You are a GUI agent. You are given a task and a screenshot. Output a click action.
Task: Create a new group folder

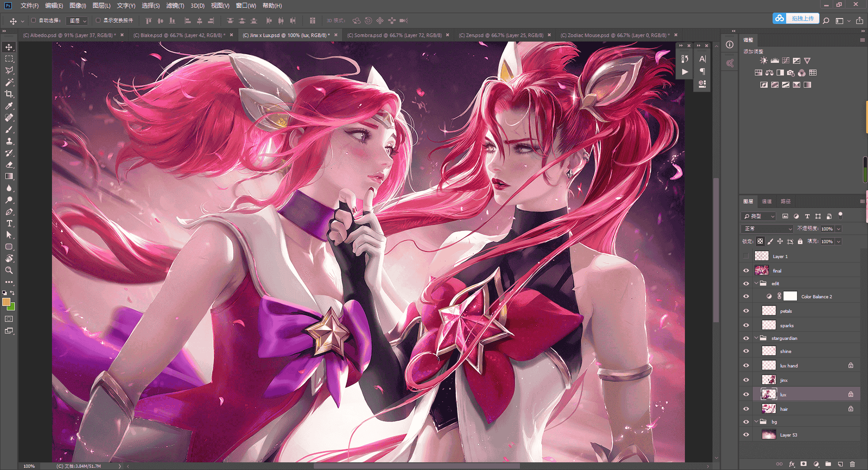pyautogui.click(x=828, y=464)
